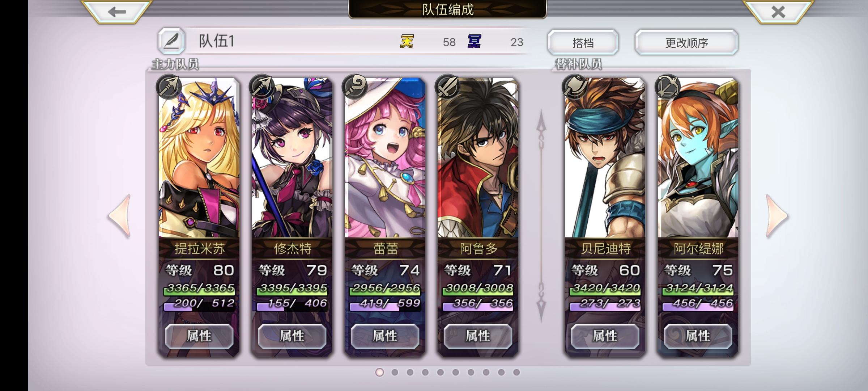This screenshot has width=868, height=391.
Task: Go to next team with right arrow
Action: coord(776,216)
